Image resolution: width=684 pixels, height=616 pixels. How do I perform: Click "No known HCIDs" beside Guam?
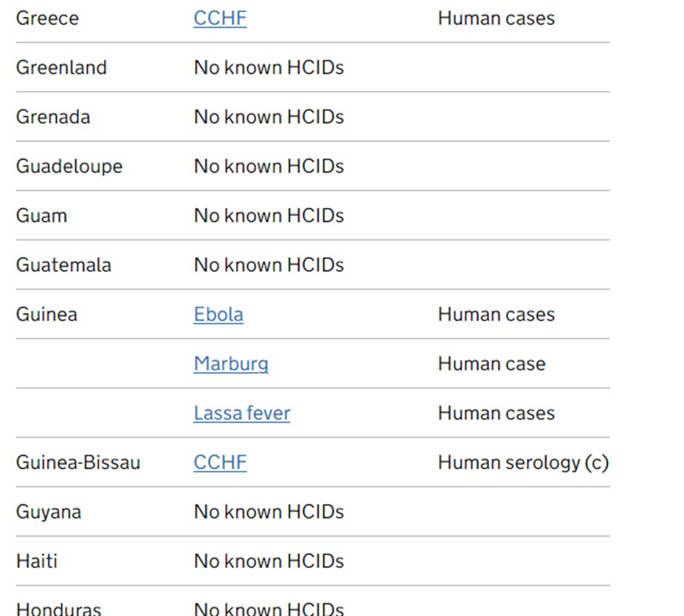tap(269, 216)
